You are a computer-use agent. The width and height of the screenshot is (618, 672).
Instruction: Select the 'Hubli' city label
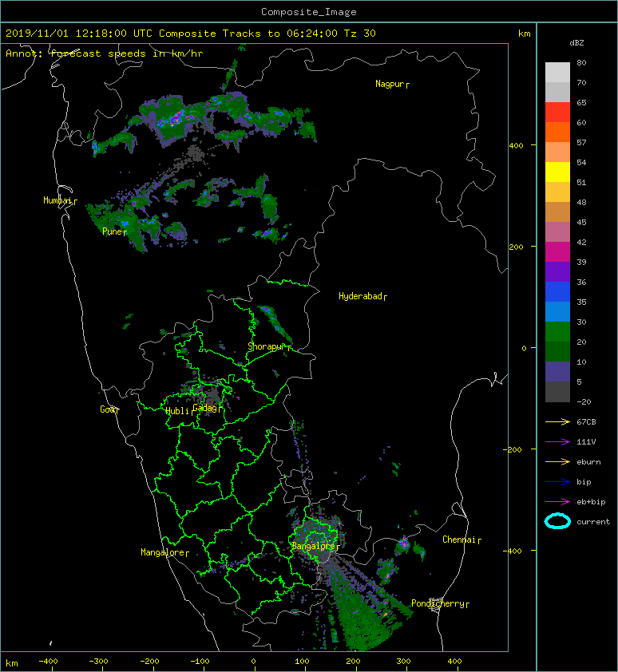177,411
